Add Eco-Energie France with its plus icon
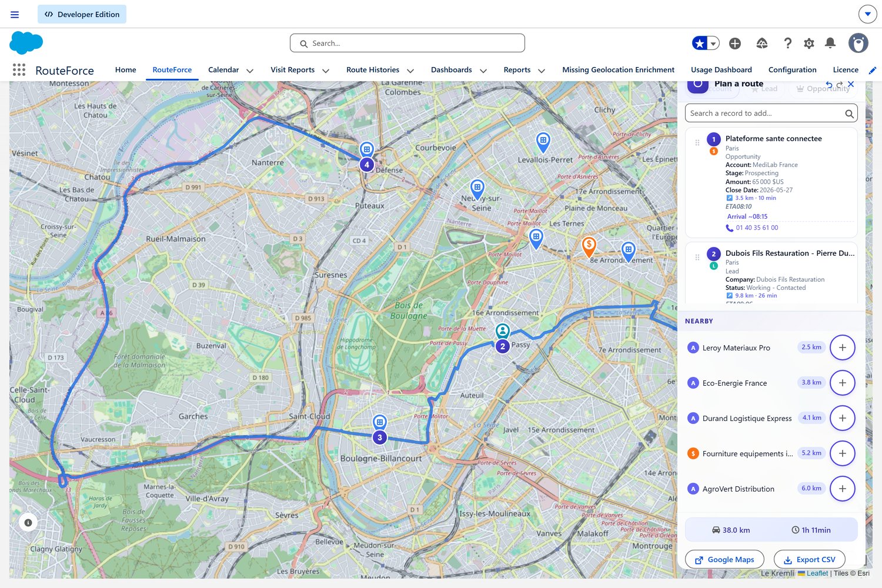Image resolution: width=882 pixels, height=588 pixels. [842, 382]
